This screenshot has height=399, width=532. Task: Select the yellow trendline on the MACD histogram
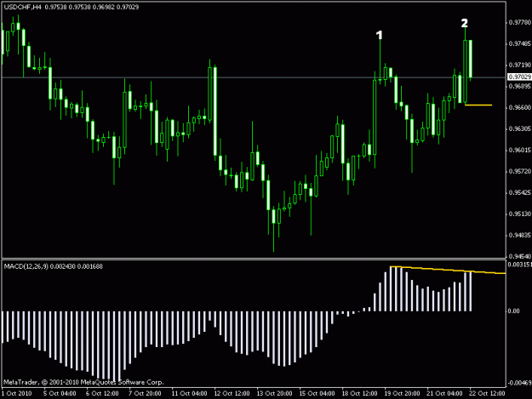tap(448, 271)
